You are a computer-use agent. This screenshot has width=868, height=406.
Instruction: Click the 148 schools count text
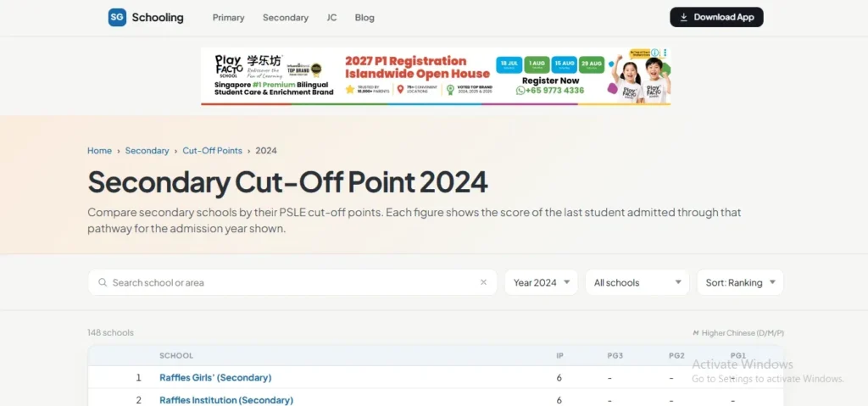(x=111, y=333)
